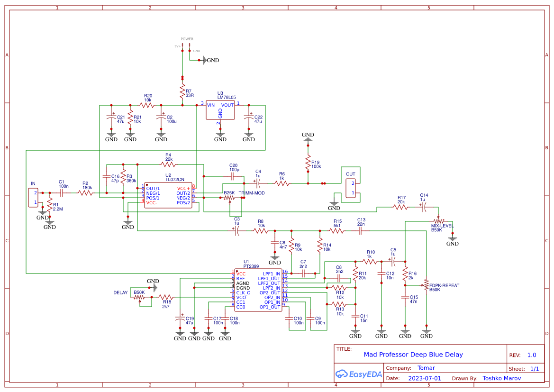Select resistor R7 33R below POWER
The width and height of the screenshot is (554, 392).
(x=183, y=91)
